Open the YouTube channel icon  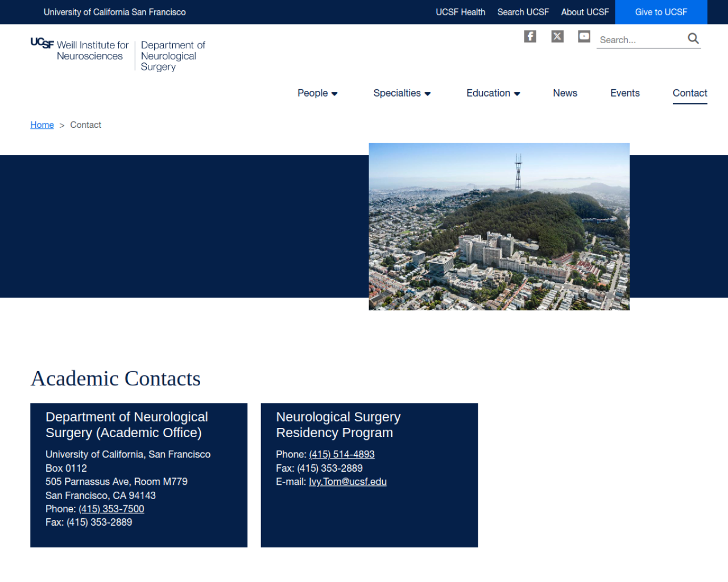tap(584, 36)
